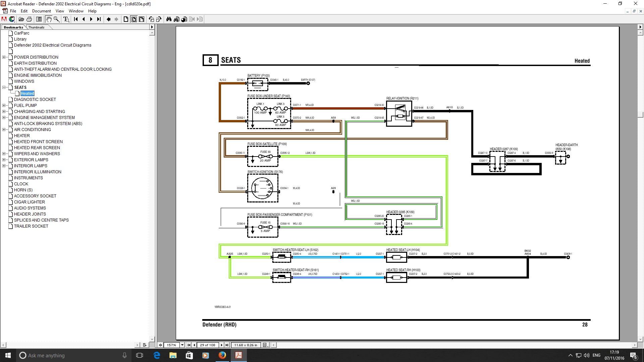Open the Help menu
Image resolution: width=644 pixels, height=362 pixels.
[x=92, y=11]
